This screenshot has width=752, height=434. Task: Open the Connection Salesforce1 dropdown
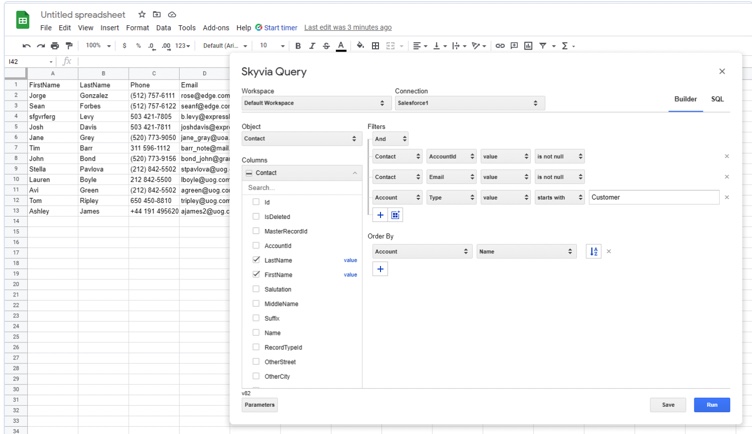pos(470,103)
